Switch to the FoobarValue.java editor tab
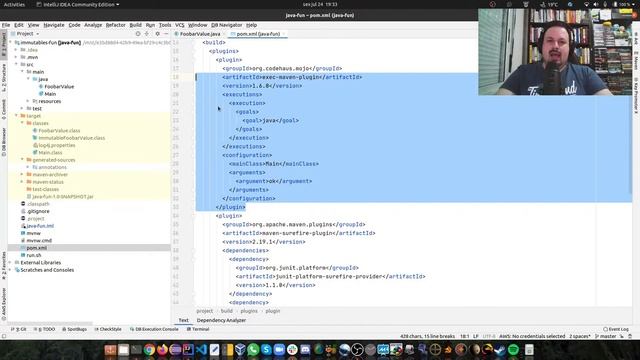 coord(200,34)
